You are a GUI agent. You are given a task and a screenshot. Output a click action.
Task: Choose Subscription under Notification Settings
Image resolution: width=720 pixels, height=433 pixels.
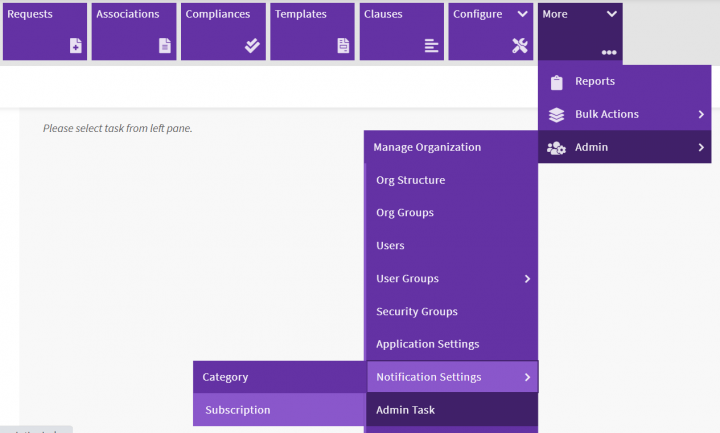[x=237, y=410]
